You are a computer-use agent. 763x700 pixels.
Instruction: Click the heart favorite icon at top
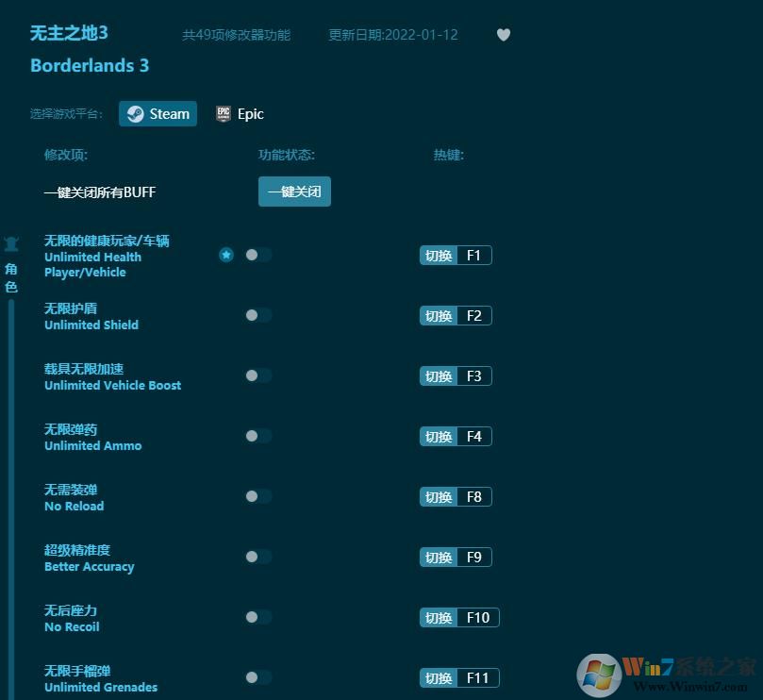click(x=503, y=34)
